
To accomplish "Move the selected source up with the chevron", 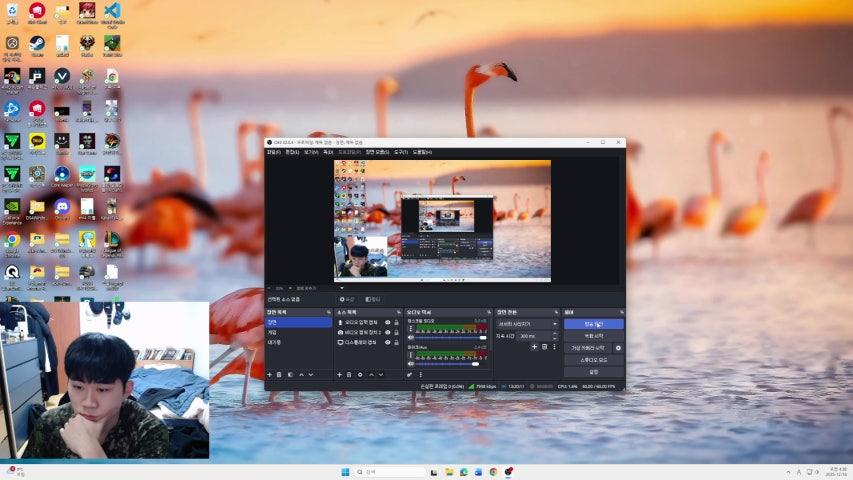I will 371,374.
